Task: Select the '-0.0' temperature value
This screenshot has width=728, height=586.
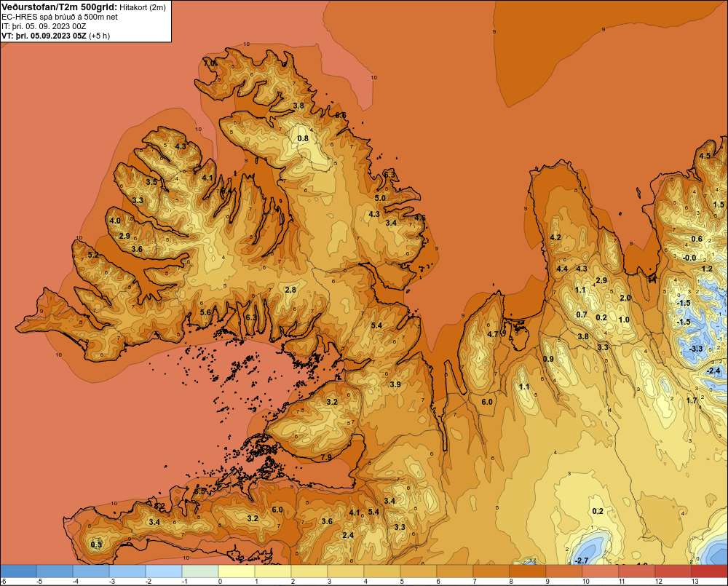Action: tap(689, 258)
